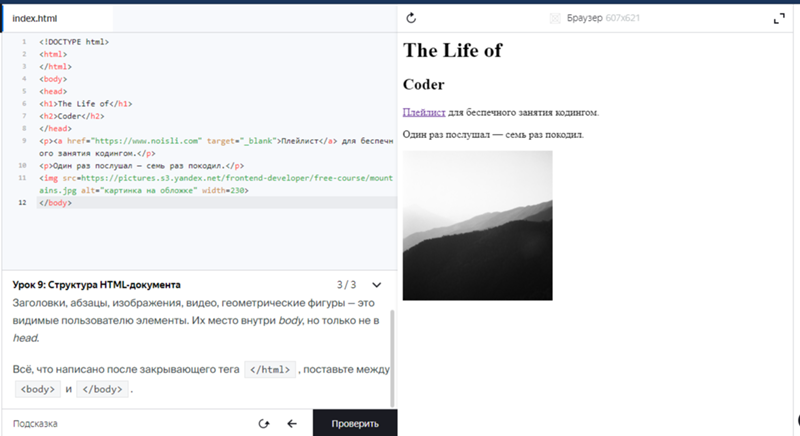The height and width of the screenshot is (436, 800).
Task: Click line number 1 in the gutter
Action: (23, 42)
